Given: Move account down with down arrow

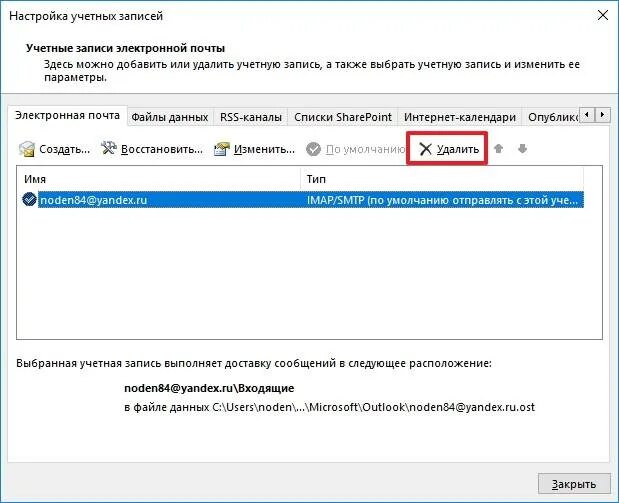Looking at the screenshot, I should pos(522,149).
